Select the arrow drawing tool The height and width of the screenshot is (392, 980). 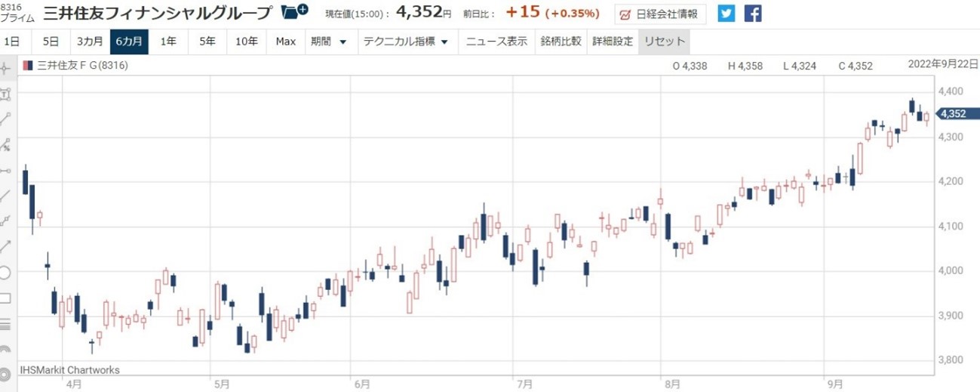tap(5, 246)
